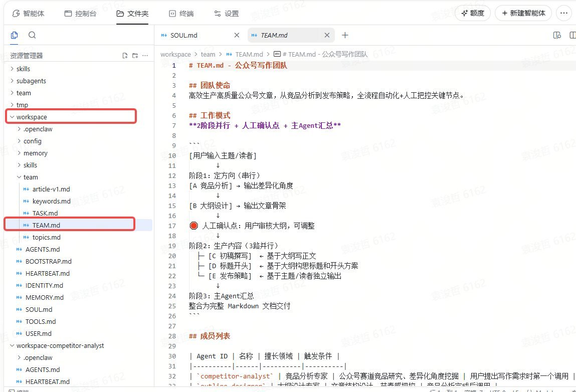The width and height of the screenshot is (576, 392).
Task: Open the 智能体 tab
Action: (x=28, y=14)
